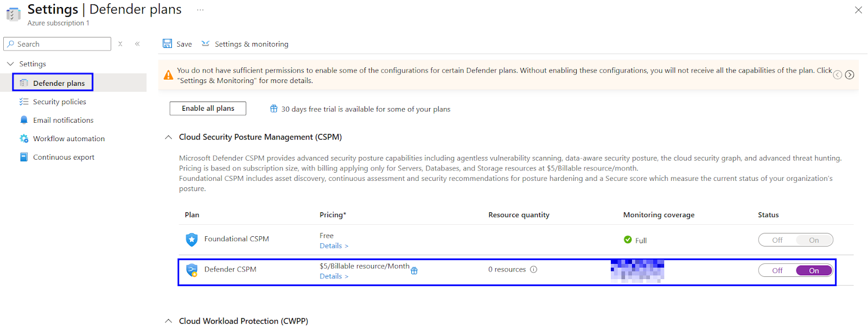The width and height of the screenshot is (868, 335).
Task: Close the Settings blade
Action: pos(858,10)
